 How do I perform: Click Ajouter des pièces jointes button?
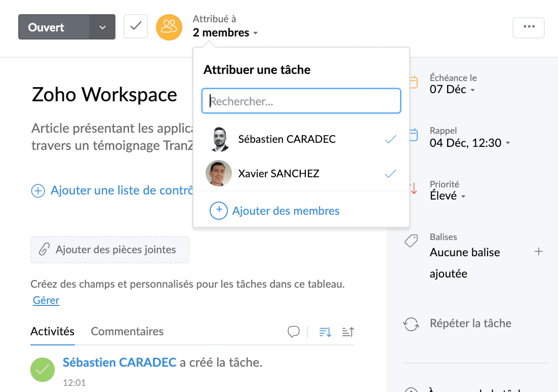tap(109, 250)
